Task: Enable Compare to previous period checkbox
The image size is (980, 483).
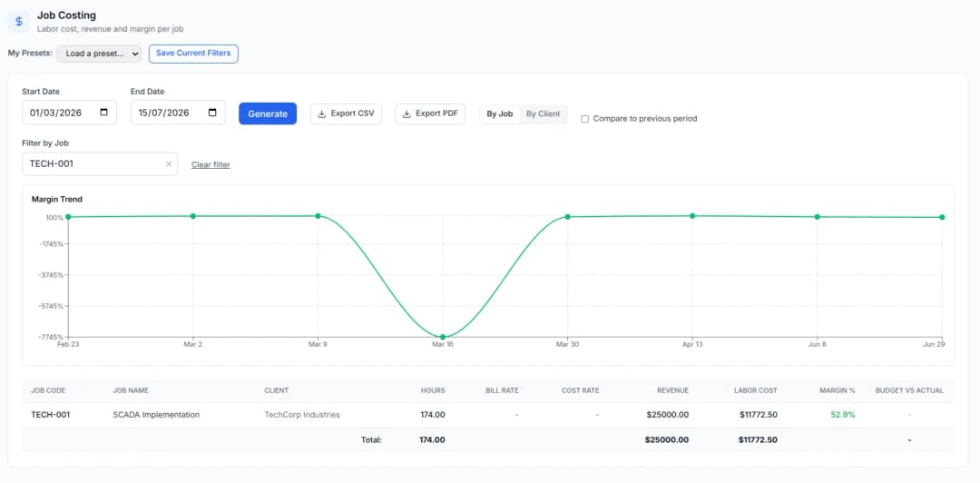Action: (585, 119)
